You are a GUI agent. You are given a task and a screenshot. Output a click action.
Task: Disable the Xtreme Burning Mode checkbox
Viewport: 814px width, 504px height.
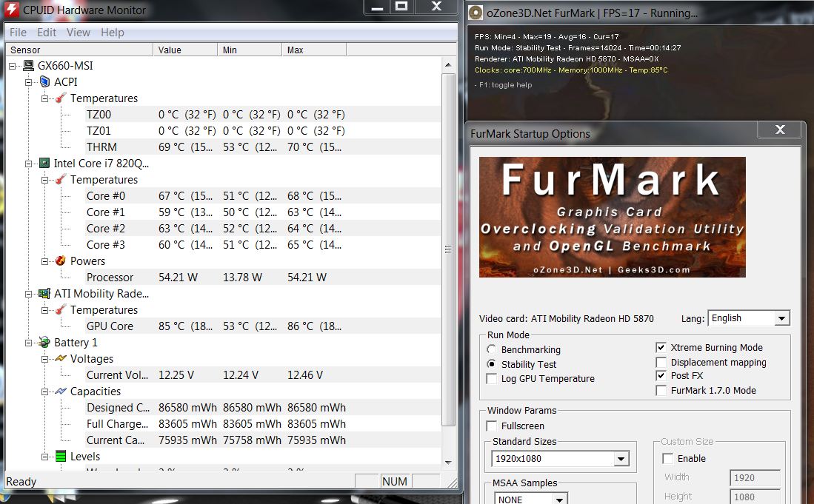tap(661, 348)
